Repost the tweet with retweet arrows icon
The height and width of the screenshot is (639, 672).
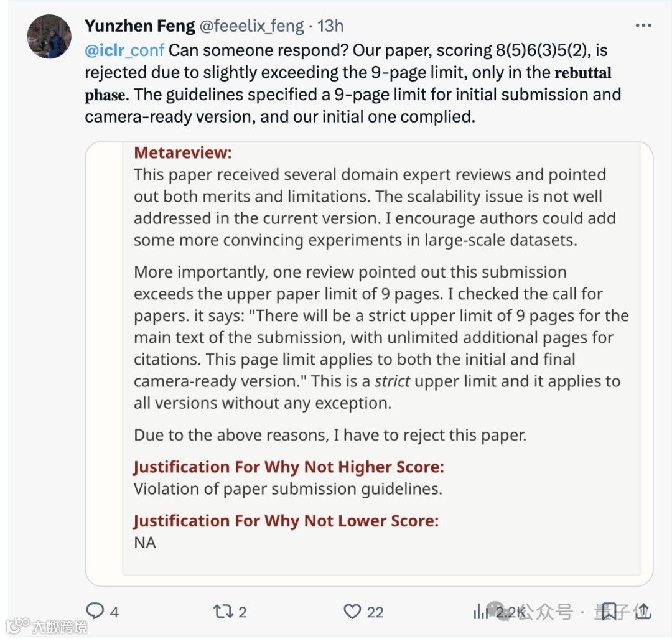click(x=222, y=611)
